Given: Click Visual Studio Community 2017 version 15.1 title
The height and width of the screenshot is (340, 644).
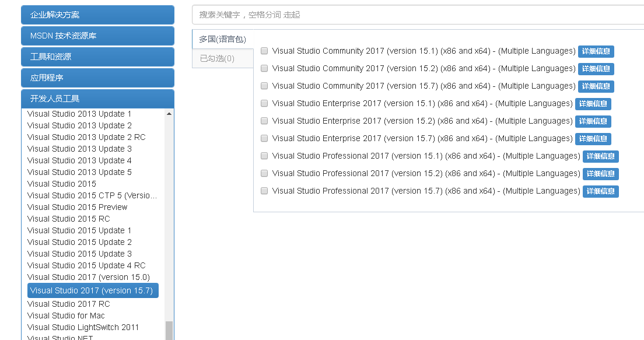Looking at the screenshot, I should (424, 51).
